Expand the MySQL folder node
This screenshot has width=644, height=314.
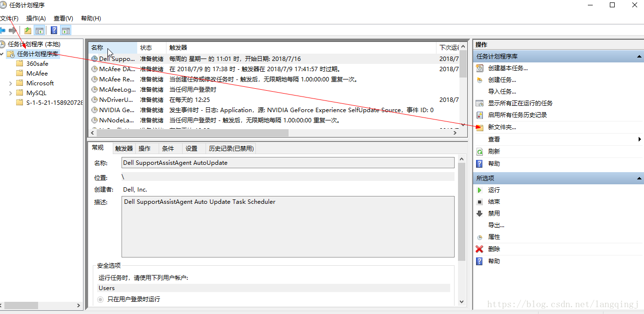(11, 93)
